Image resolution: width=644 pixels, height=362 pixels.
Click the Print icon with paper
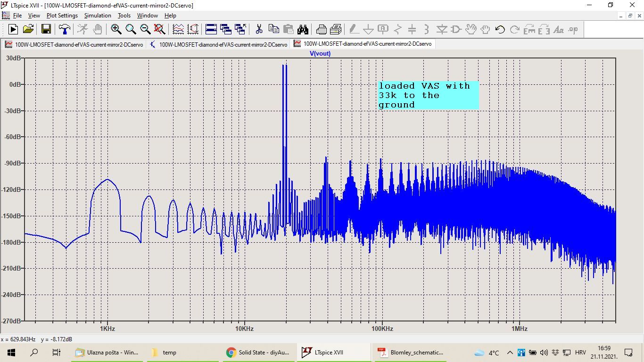click(336, 29)
